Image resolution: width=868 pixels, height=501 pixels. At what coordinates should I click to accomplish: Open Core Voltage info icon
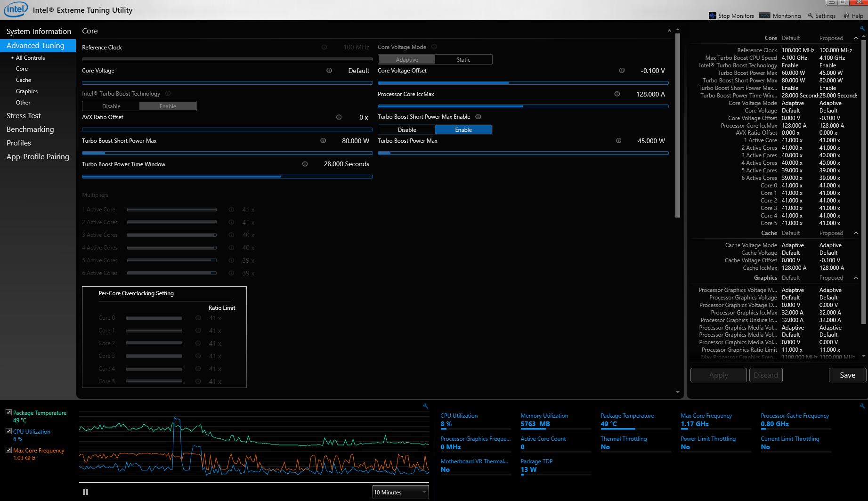point(329,71)
